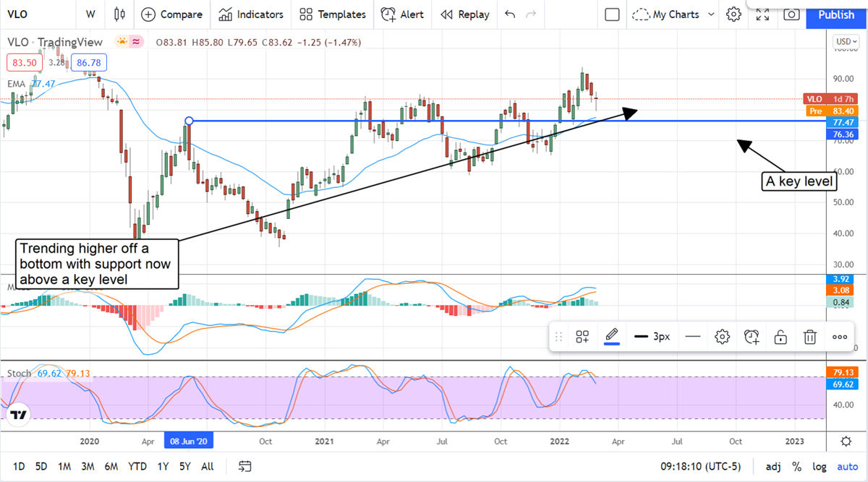
Task: Change line color via pencil swatch
Action: tap(612, 337)
